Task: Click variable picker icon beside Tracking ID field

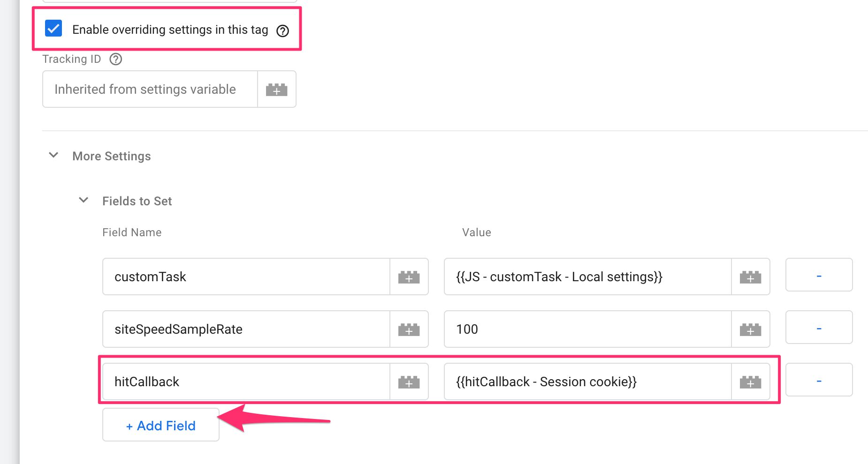Action: coord(277,89)
